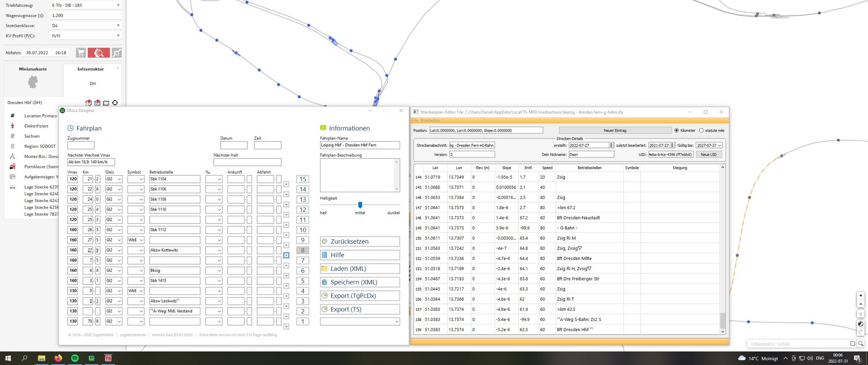The width and height of the screenshot is (868, 365).
Task: Tick the checkbox in the Infrastruktur search box
Action: pyautogui.click(x=853, y=344)
